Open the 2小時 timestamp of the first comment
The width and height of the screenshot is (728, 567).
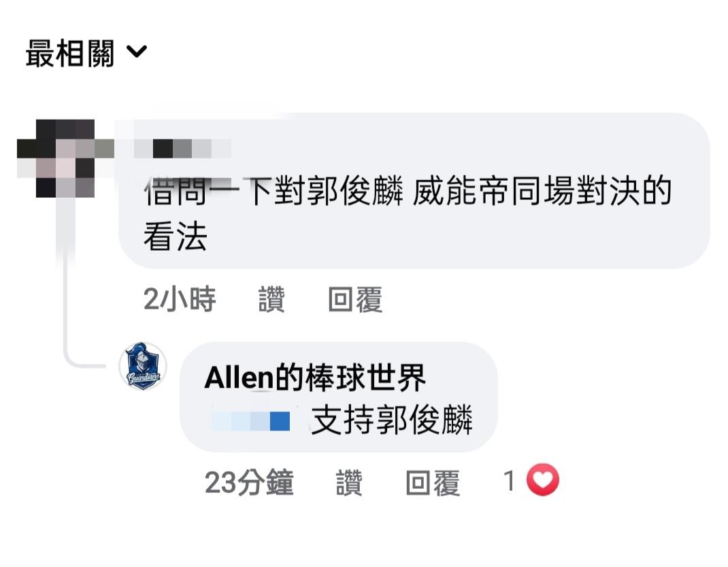[x=179, y=299]
